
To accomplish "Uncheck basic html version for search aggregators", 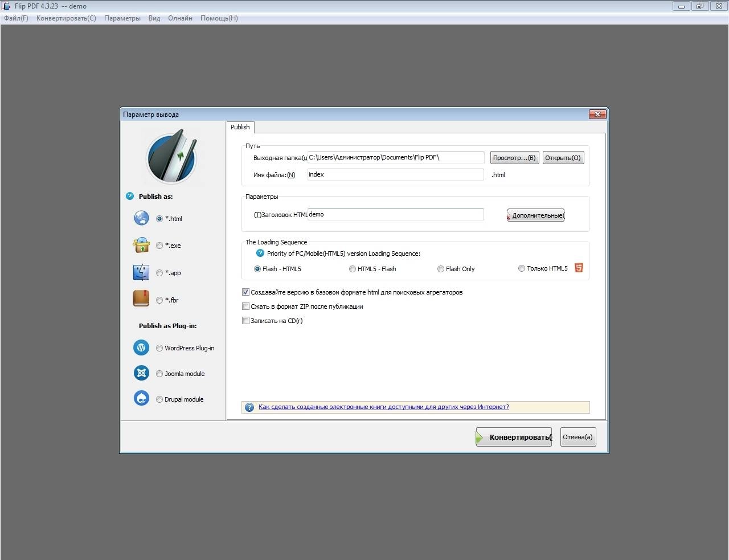I will coord(246,292).
